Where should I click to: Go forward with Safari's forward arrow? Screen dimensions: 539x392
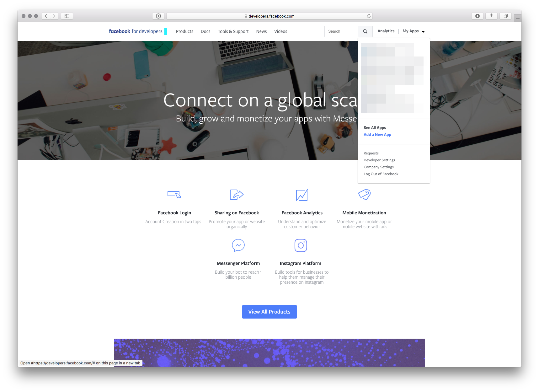point(54,16)
